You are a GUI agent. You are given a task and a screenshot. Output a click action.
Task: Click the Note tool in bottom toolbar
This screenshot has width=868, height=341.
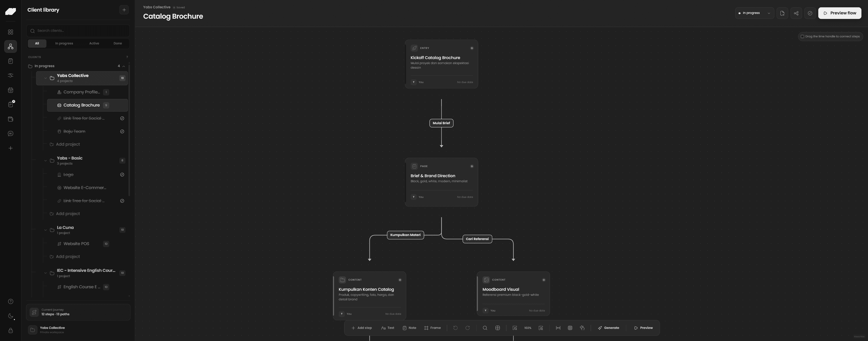pyautogui.click(x=409, y=328)
